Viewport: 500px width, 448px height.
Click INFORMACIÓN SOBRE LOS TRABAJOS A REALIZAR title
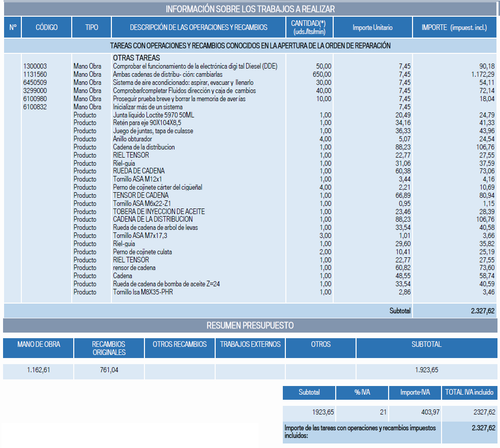(x=250, y=9)
